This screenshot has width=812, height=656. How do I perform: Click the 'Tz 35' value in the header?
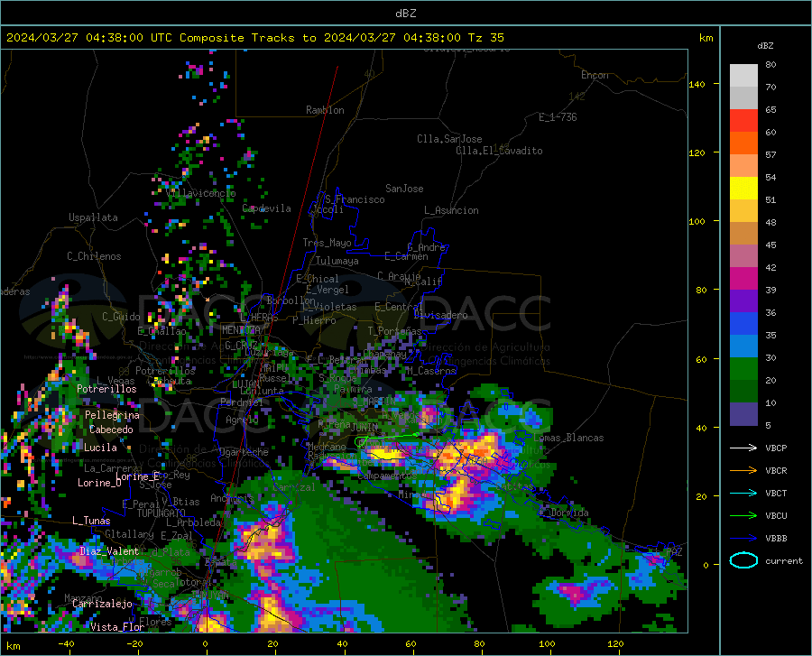(485, 38)
